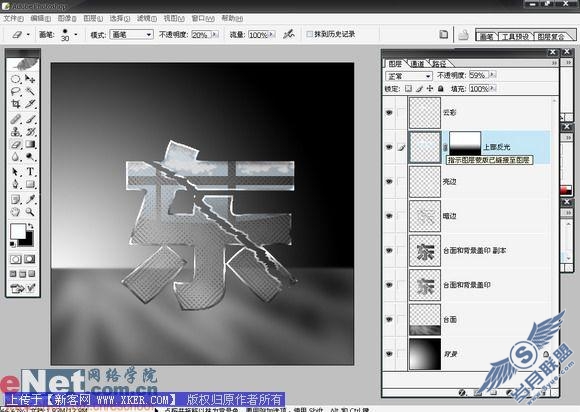Select the Magic Wand tool
The image size is (580, 412).
pos(30,91)
